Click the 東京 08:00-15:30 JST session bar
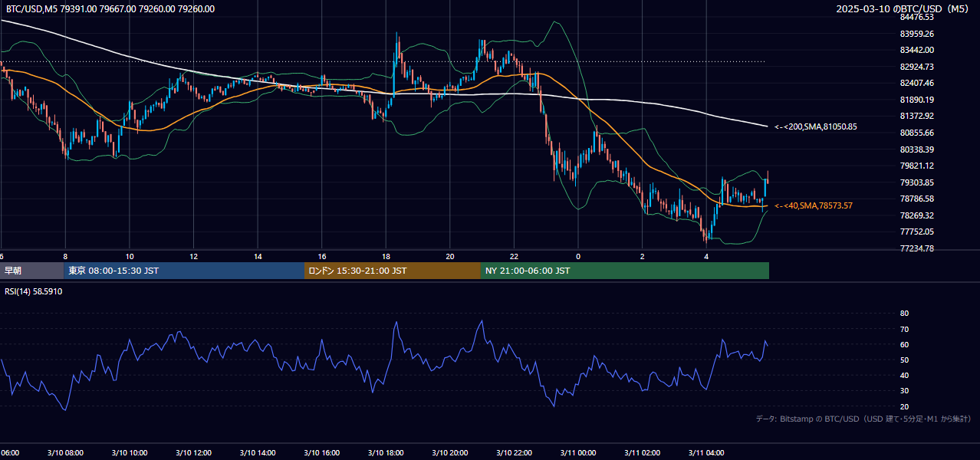The height and width of the screenshot is (460, 980). tap(184, 271)
